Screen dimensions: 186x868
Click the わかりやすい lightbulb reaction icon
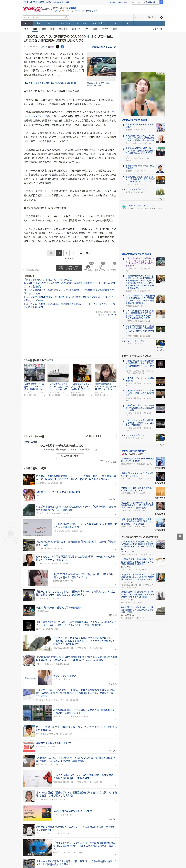(100, 266)
